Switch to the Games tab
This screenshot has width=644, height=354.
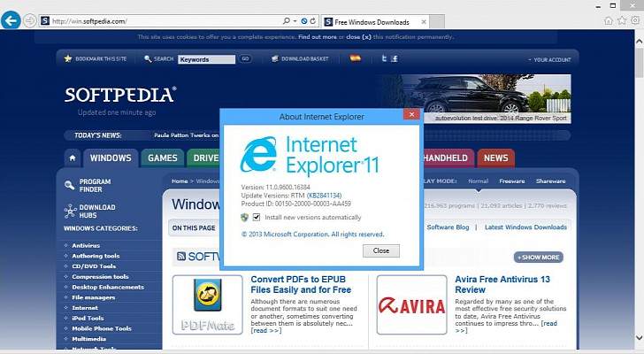click(x=162, y=158)
